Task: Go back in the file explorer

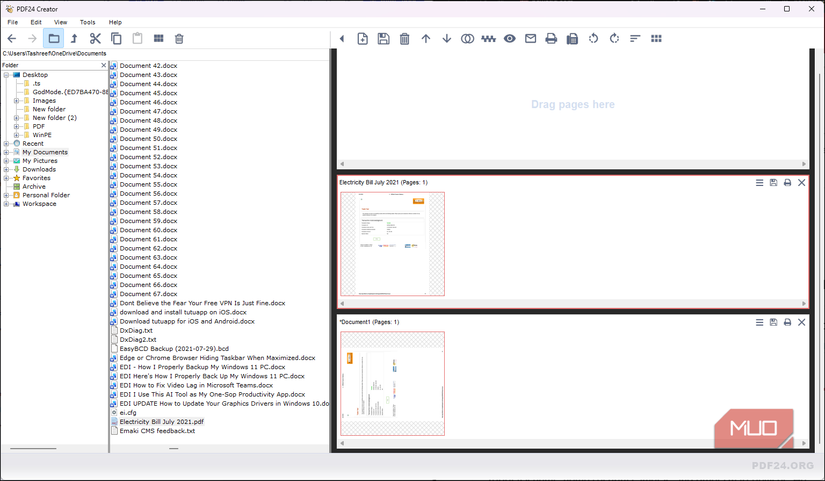Action: pyautogui.click(x=12, y=38)
